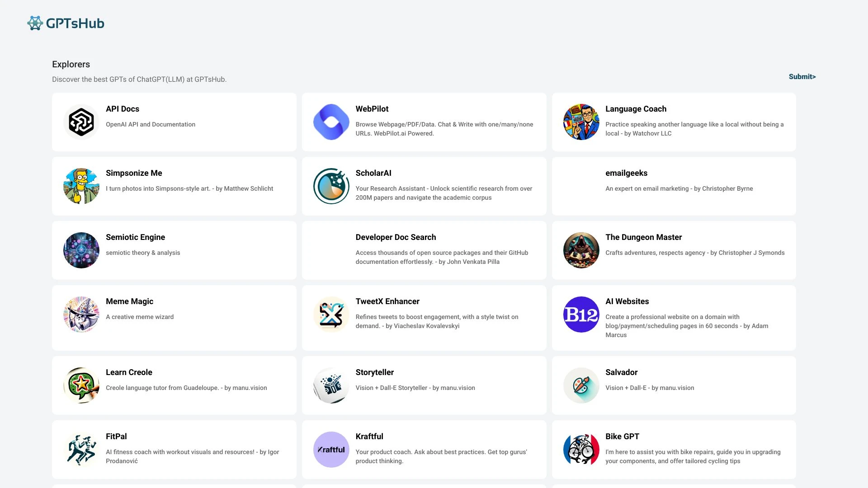868x488 pixels.
Task: Click the ScholarAI teal circle icon
Action: tap(331, 186)
